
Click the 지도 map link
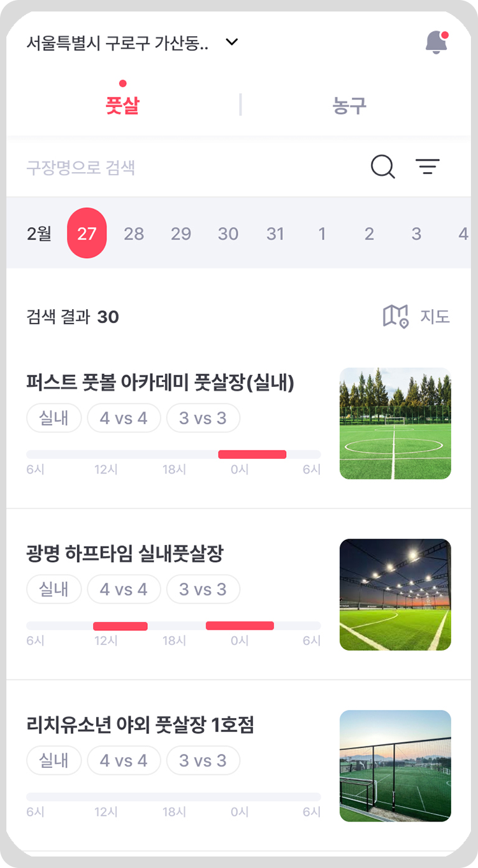(435, 316)
